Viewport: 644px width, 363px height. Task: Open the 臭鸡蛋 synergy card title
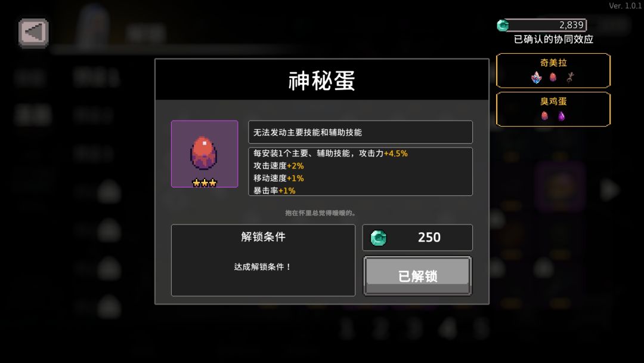pyautogui.click(x=553, y=101)
